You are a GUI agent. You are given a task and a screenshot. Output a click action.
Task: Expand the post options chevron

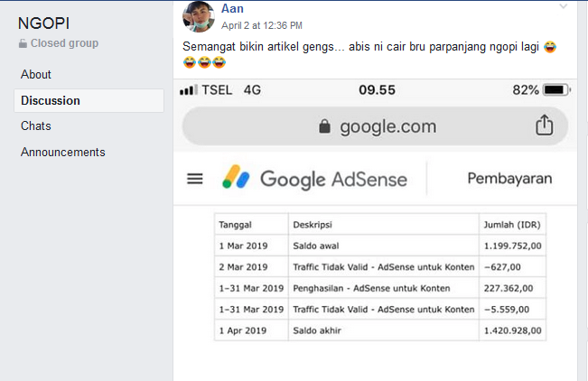point(565,7)
